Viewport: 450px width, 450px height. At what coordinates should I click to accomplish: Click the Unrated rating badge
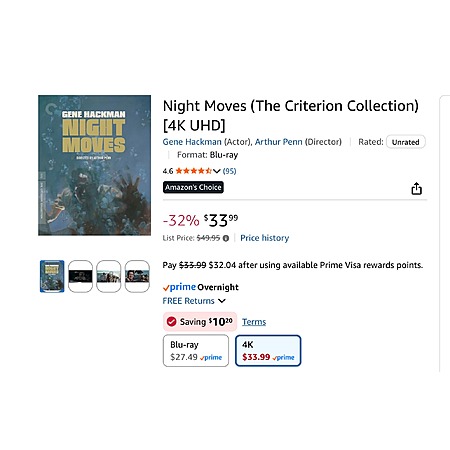[406, 142]
